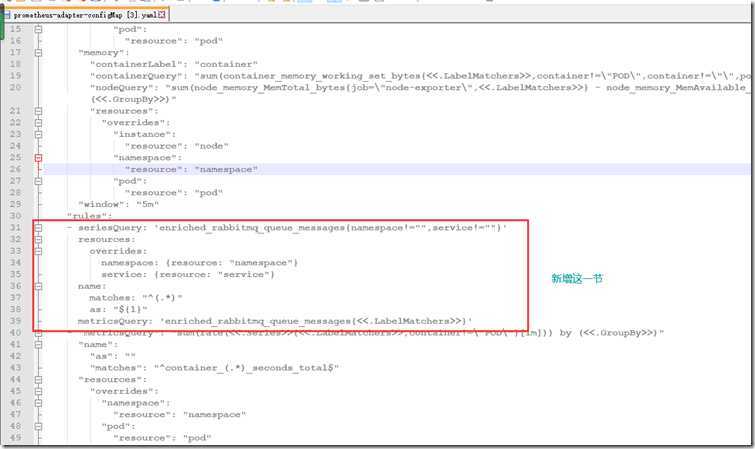This screenshot has height=449, width=755.
Task: Collapse the "pod" block at line 27
Action: 38,181
